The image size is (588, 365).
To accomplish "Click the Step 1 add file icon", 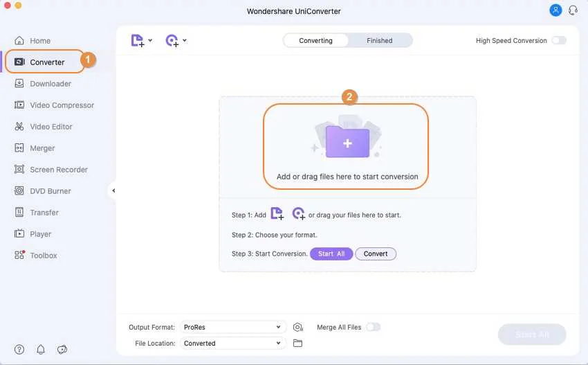I will click(277, 214).
